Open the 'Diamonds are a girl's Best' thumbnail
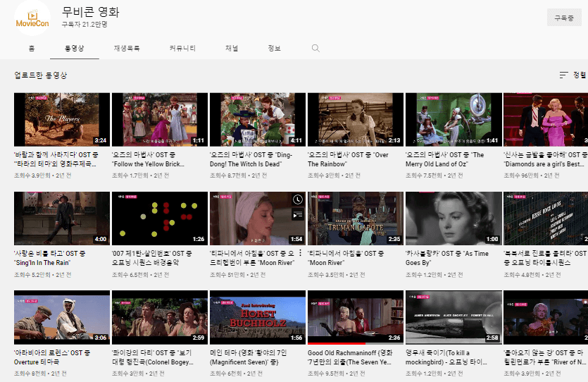Viewport: 588px width, 382px height. point(546,120)
